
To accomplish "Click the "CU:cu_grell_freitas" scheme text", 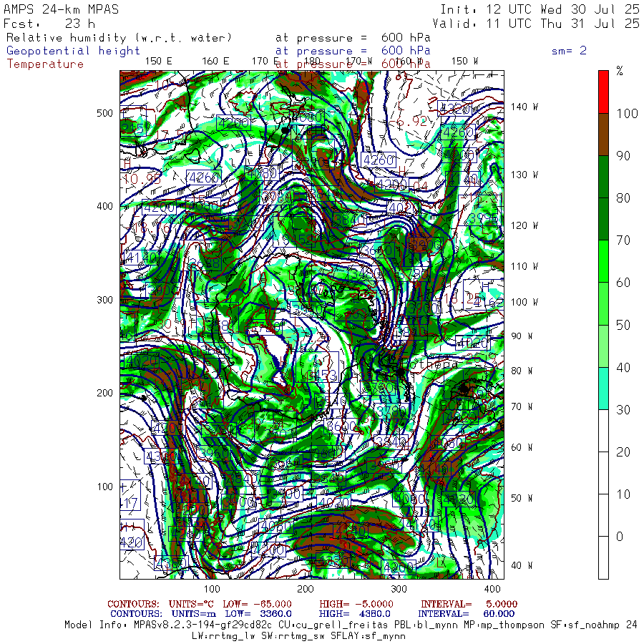I will point(333,625).
